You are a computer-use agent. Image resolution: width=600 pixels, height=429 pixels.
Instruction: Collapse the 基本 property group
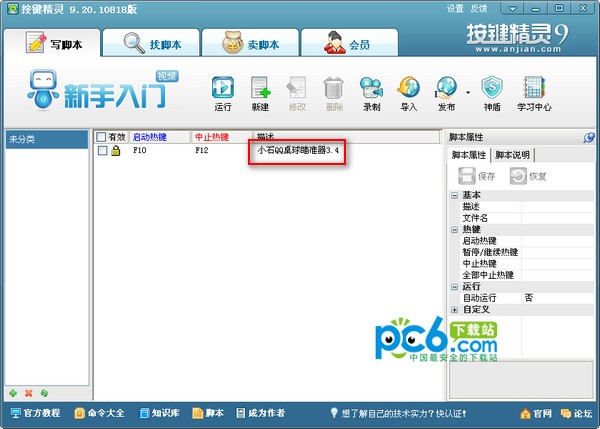tap(455, 196)
